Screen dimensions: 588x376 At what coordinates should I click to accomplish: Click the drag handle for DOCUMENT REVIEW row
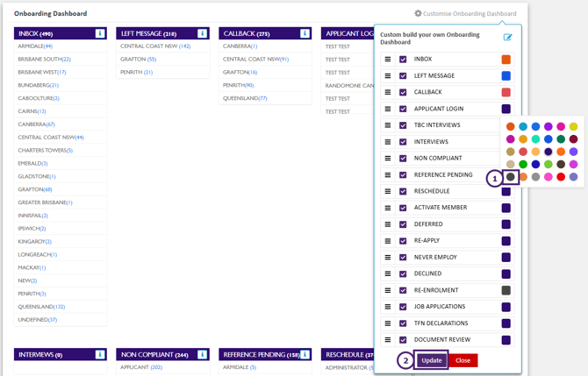[388, 340]
